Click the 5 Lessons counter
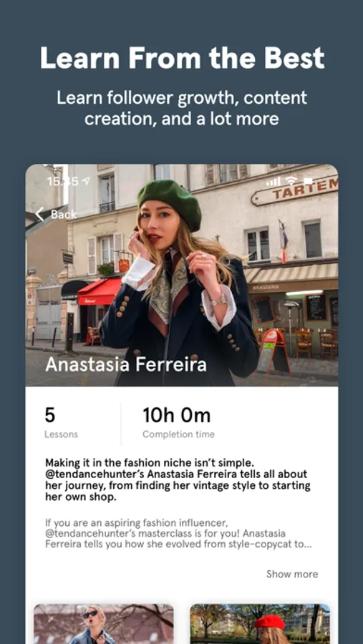The width and height of the screenshot is (363, 644). pos(61,422)
